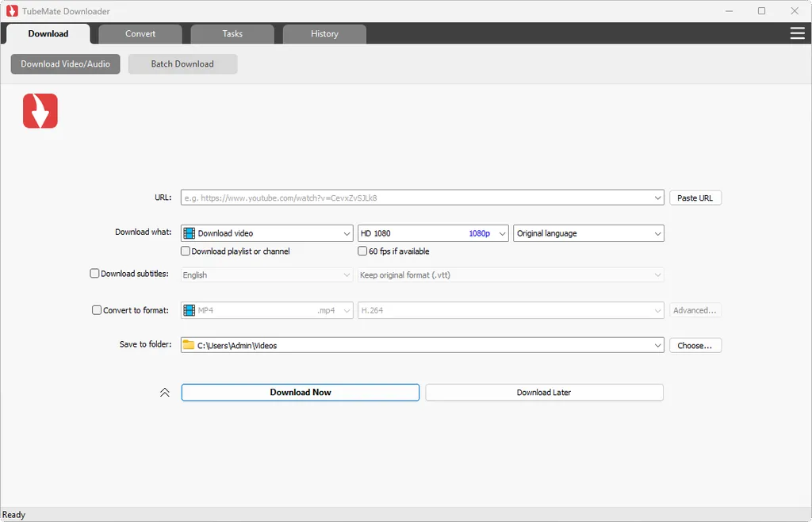
Task: Click the TubeMate title bar app icon
Action: tap(12, 11)
